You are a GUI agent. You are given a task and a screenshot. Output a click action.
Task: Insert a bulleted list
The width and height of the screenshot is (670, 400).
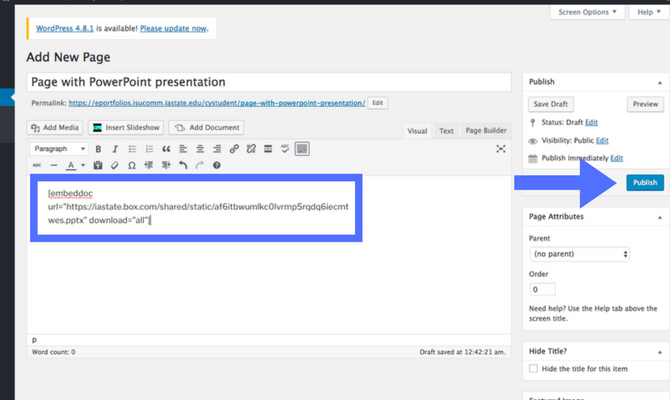coord(132,149)
